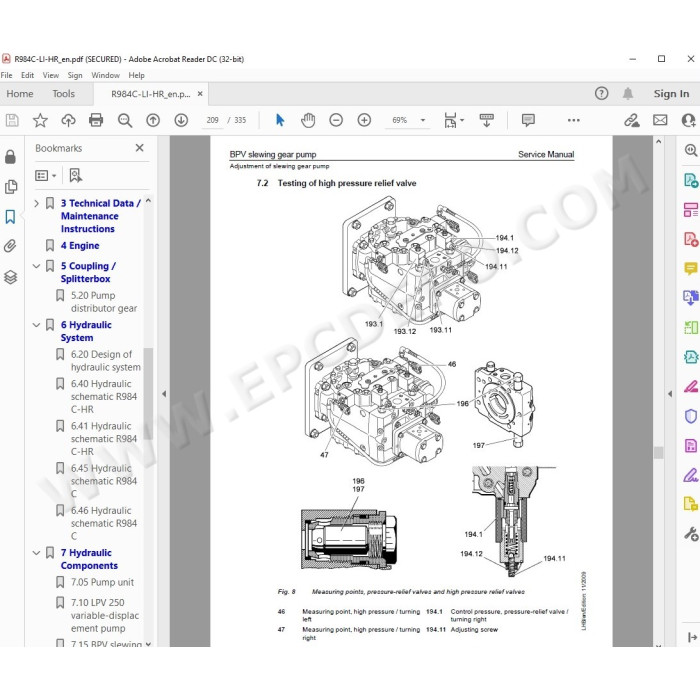This screenshot has width=700, height=700.
Task: Click the find new bookmark icon
Action: coord(75,175)
